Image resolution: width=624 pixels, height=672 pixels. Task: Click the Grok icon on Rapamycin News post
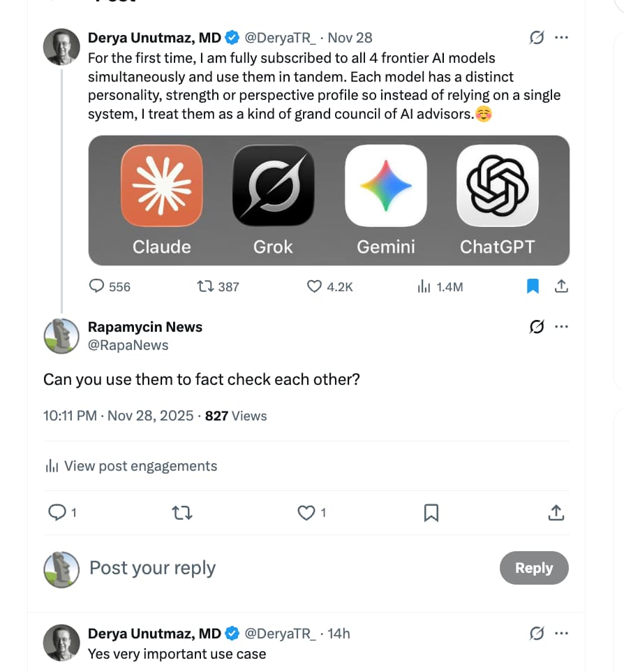[537, 326]
